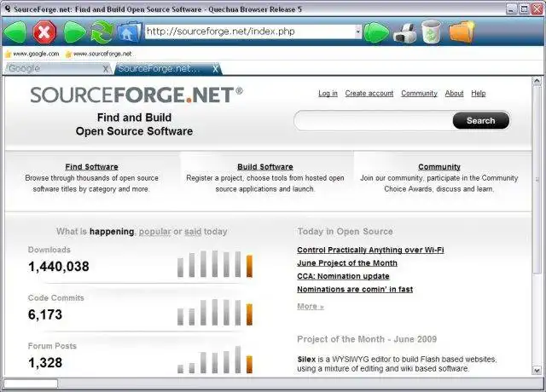Viewport: 546px width, 392px height.
Task: Open the Find Software heading link
Action: pyautogui.click(x=91, y=167)
